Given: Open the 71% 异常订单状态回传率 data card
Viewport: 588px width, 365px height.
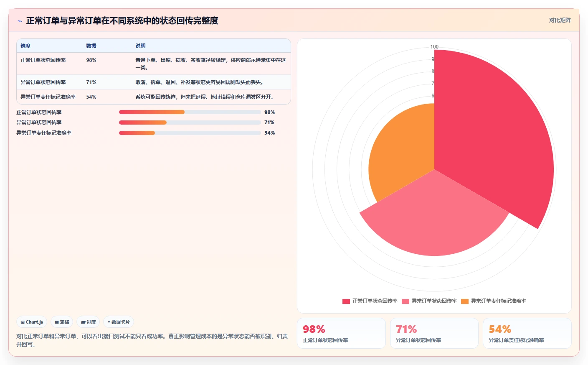Looking at the screenshot, I should [x=434, y=333].
